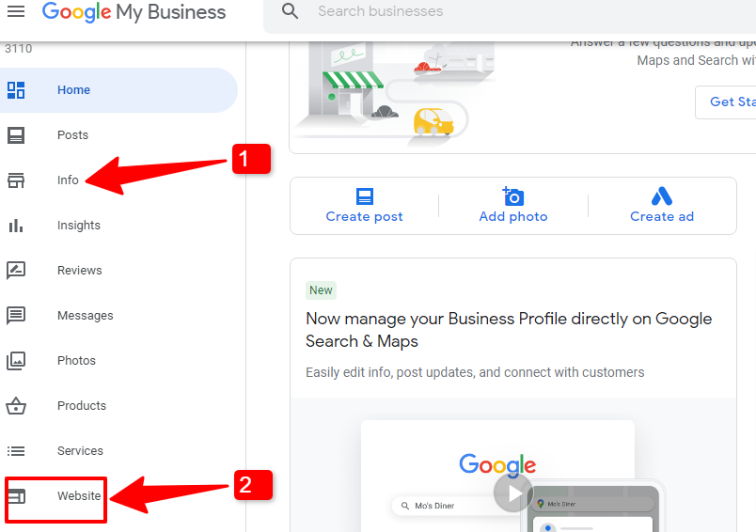
Task: Click the Get Started button
Action: (726, 102)
